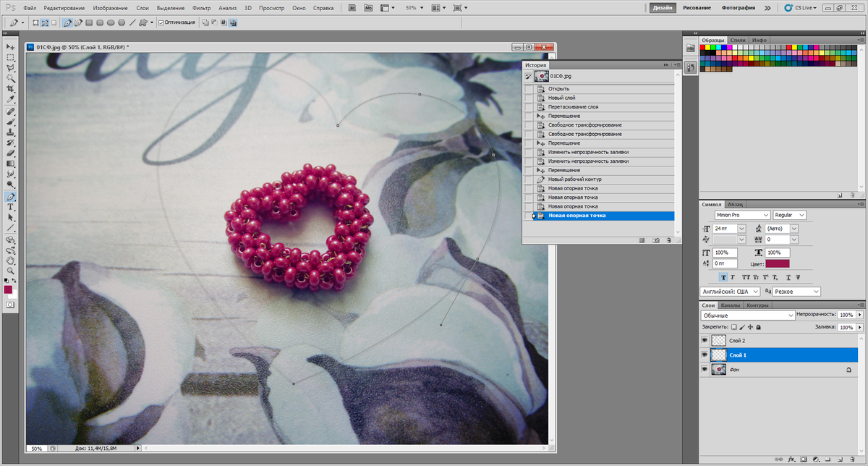Hide layer Слой 1 eye icon
The image size is (868, 466).
coord(705,355)
